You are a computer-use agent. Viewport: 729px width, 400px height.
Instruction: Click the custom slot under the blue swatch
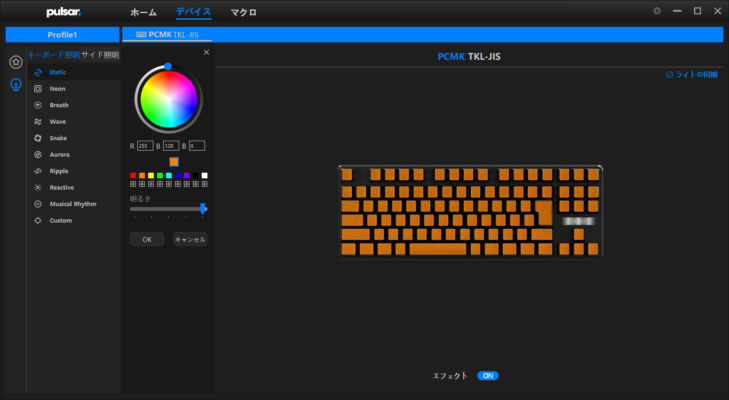178,184
